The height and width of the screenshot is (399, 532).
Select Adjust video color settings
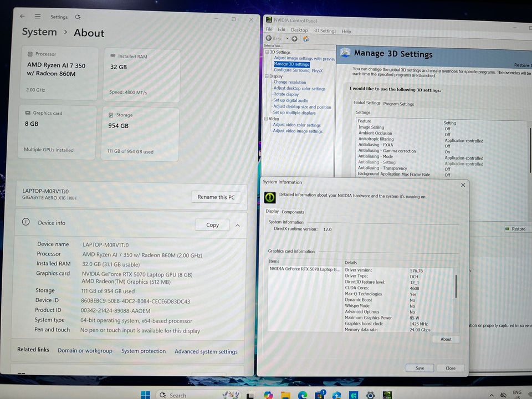296,125
